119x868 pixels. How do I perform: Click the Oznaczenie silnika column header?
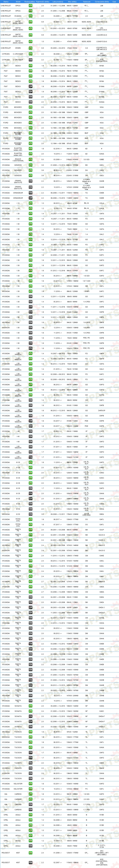point(102,1)
